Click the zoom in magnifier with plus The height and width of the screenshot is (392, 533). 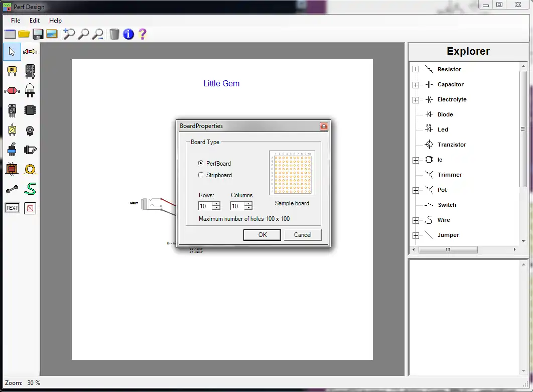(69, 34)
